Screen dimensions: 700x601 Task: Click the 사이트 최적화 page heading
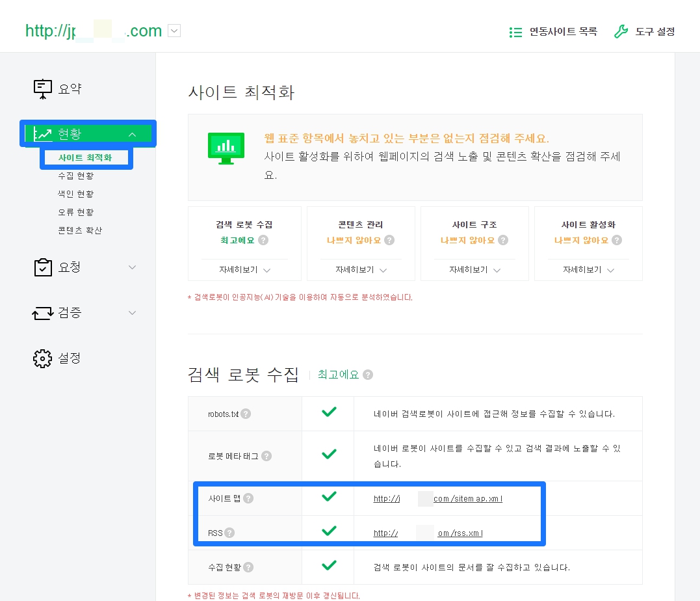click(242, 92)
